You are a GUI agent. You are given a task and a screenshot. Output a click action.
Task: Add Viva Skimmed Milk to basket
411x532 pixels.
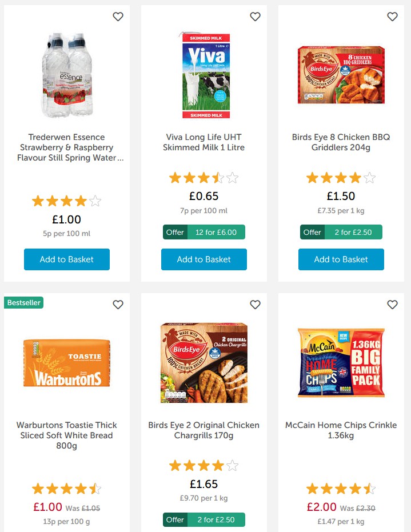pos(204,259)
